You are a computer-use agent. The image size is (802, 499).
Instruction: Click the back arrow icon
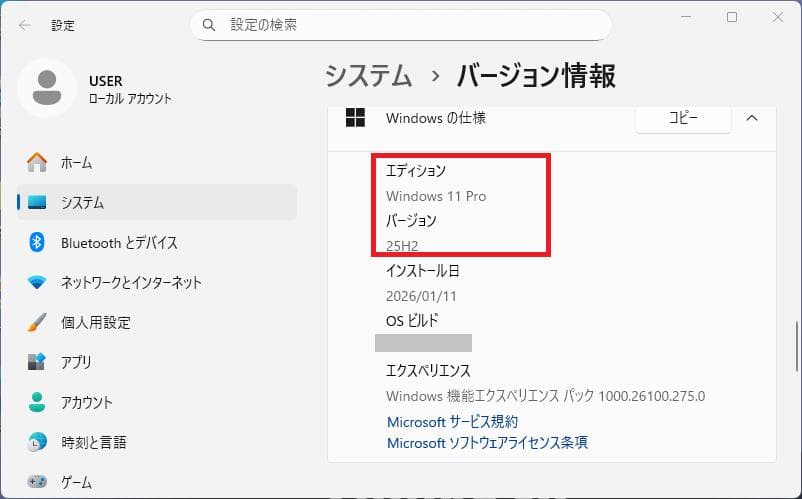click(x=25, y=25)
